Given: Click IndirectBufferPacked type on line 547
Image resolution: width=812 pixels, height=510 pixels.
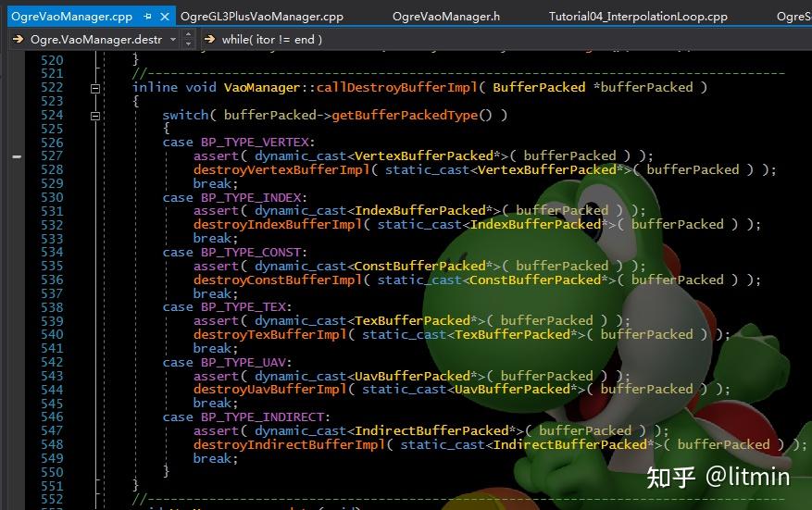Looking at the screenshot, I should tap(431, 430).
